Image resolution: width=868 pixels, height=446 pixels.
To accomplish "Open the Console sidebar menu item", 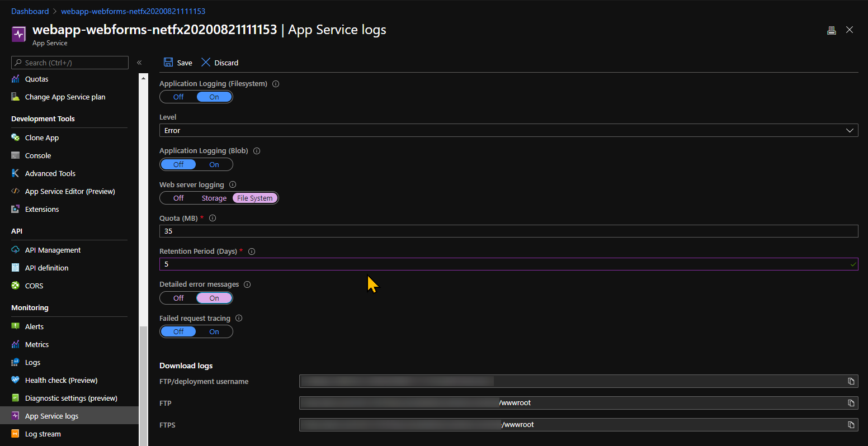I will point(38,155).
